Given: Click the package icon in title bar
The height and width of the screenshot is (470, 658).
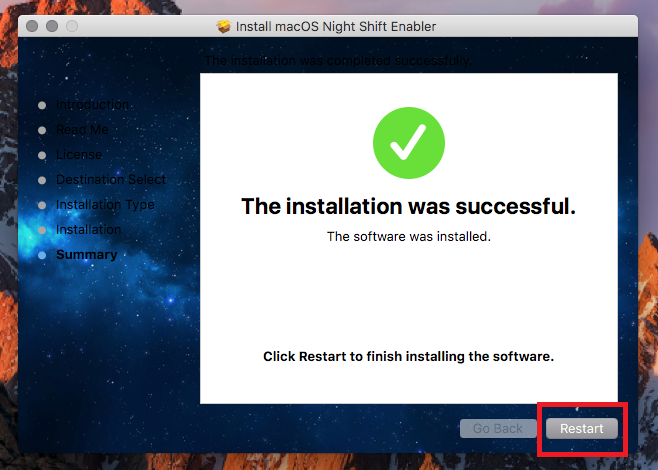Looking at the screenshot, I should pos(224,26).
